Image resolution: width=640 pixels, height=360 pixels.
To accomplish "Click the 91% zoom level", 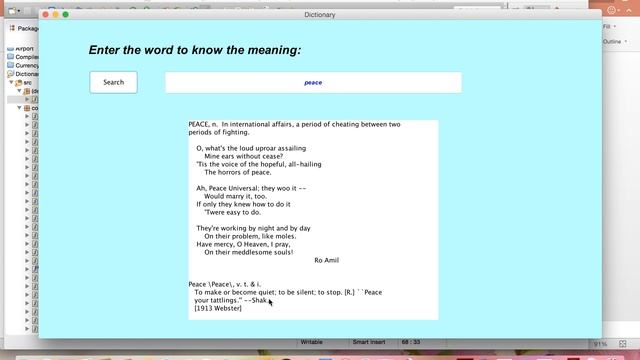I will pos(600,344).
